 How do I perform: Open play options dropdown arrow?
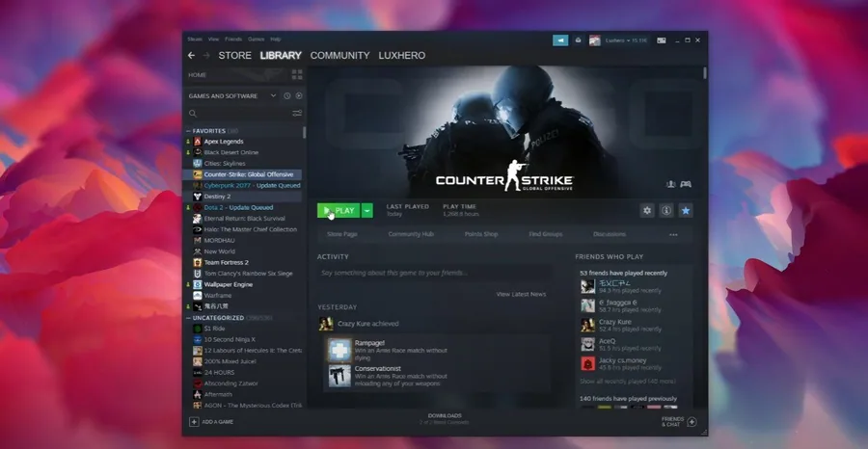tap(367, 211)
